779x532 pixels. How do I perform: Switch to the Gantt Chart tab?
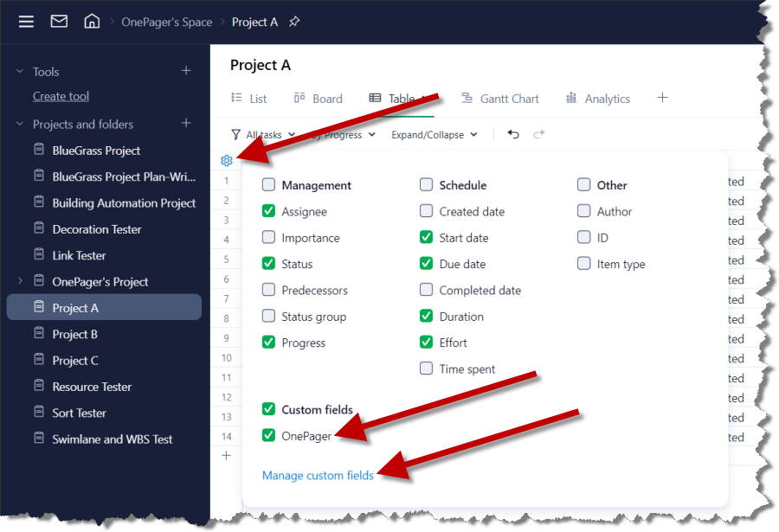tap(500, 99)
